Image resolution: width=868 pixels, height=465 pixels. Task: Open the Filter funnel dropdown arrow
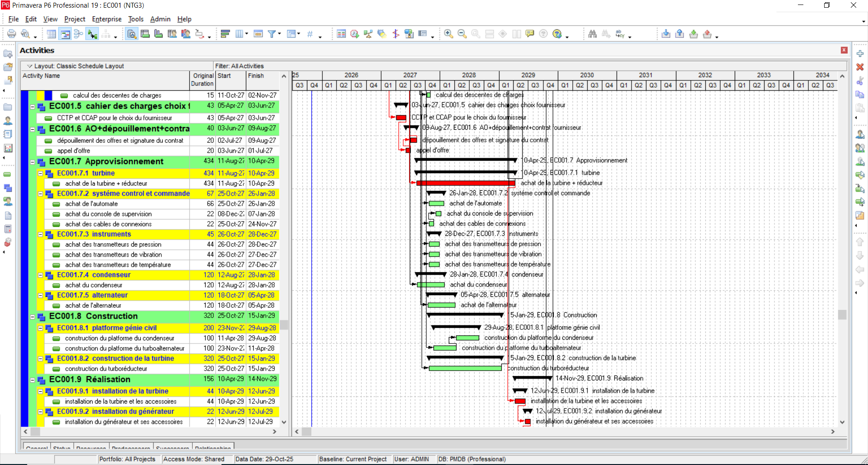tap(279, 34)
